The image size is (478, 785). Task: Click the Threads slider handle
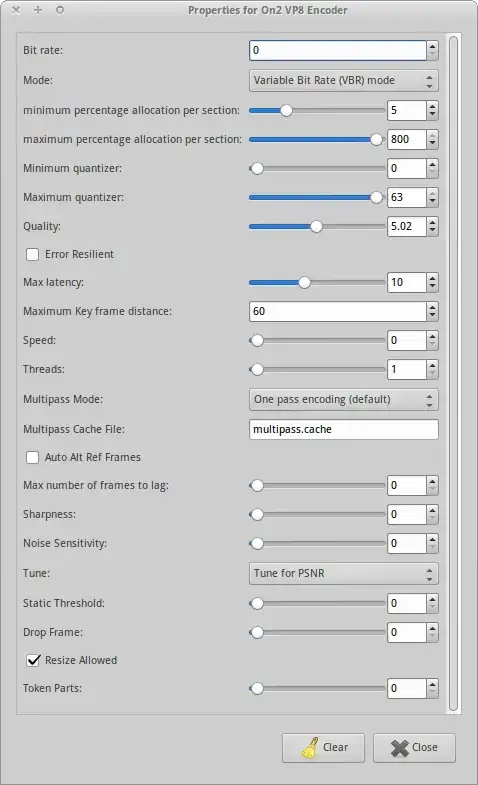point(257,369)
